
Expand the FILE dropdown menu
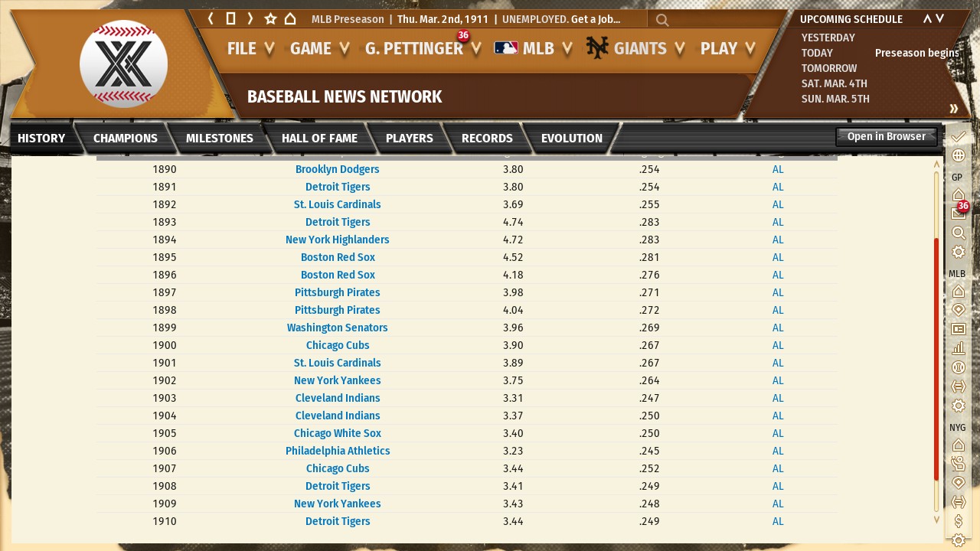tap(250, 49)
